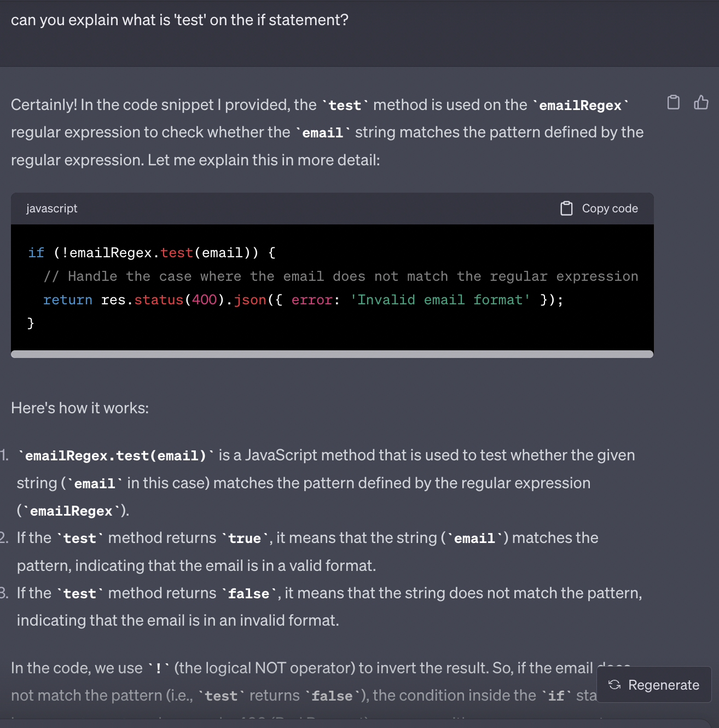Click the user question about 'test'

[x=179, y=20]
